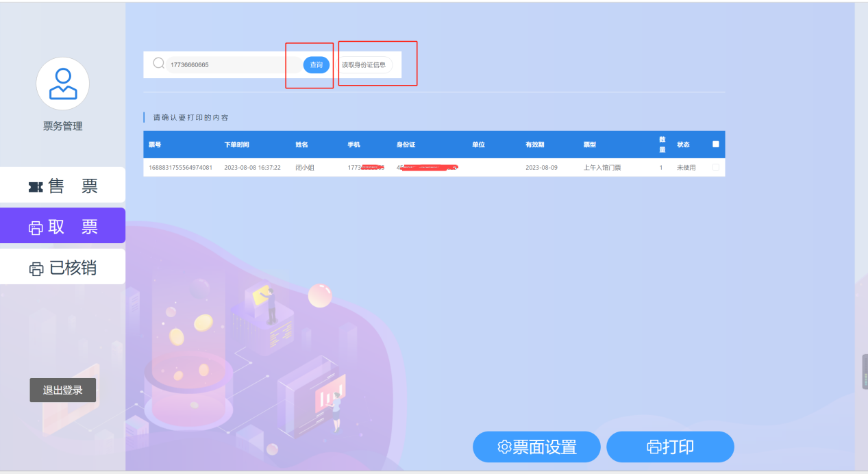Select the ticket icon beside 售票
The image size is (868, 474).
[36, 186]
